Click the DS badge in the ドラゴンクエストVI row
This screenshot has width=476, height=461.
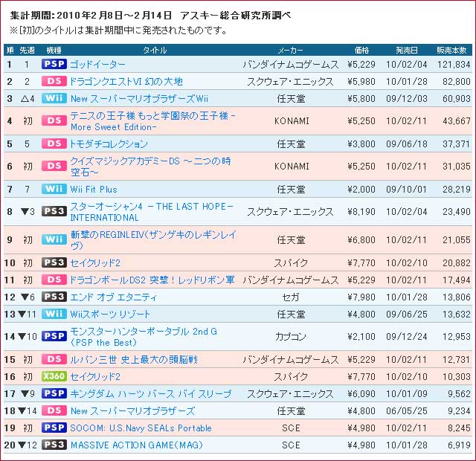54,81
